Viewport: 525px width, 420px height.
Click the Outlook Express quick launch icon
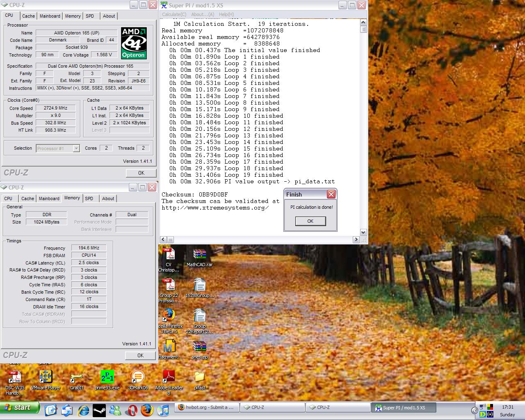coord(67,410)
